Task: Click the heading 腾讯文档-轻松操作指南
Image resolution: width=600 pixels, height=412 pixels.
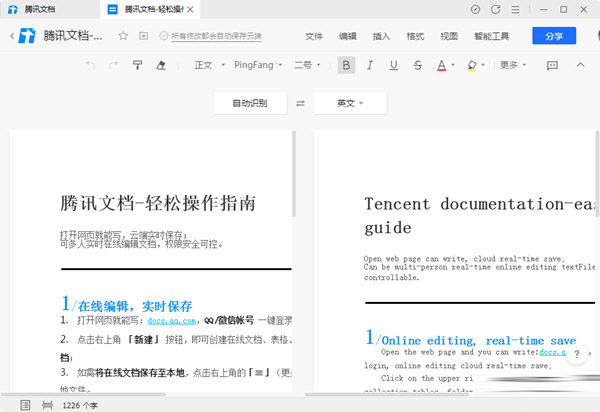Action: (x=158, y=203)
